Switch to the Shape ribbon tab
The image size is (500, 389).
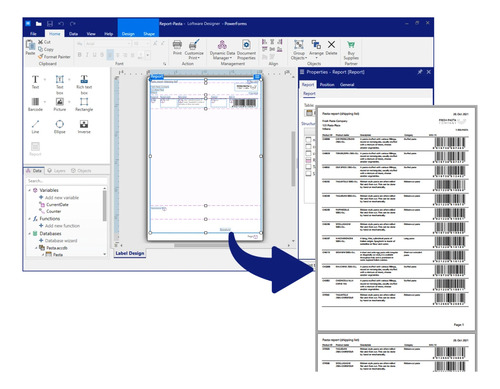click(149, 34)
